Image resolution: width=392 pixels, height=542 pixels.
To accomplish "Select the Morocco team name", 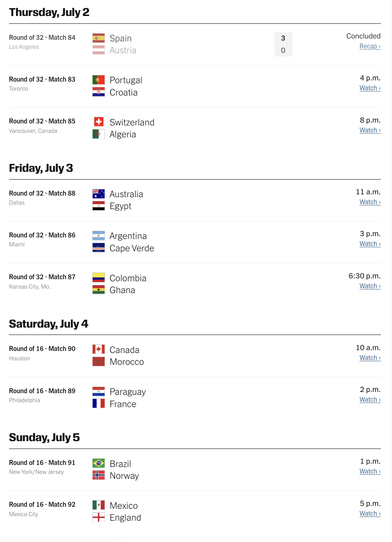I will point(127,362).
